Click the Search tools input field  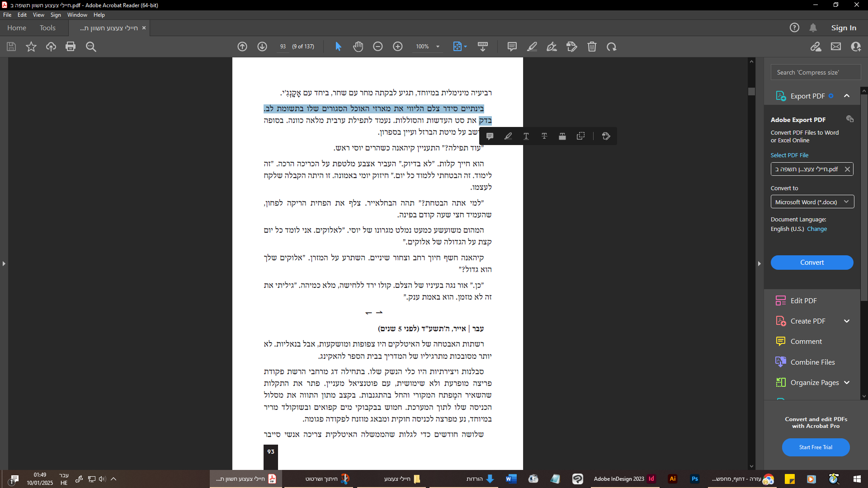(816, 72)
